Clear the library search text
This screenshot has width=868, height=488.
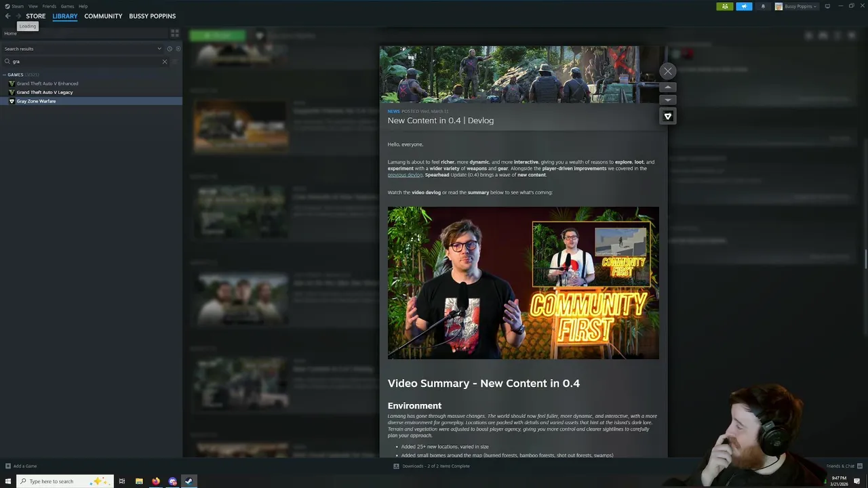164,62
